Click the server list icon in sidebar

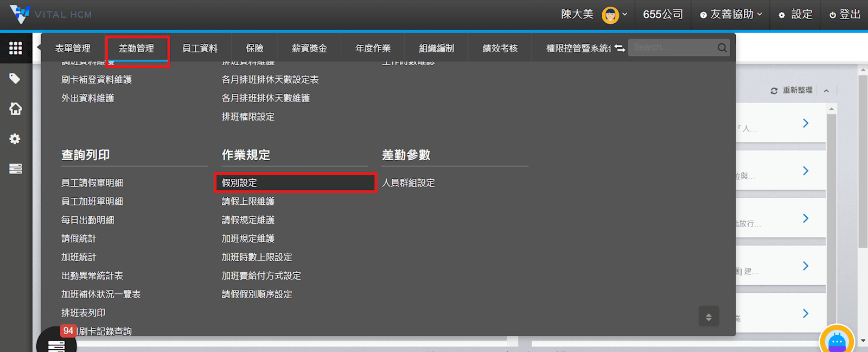[16, 169]
